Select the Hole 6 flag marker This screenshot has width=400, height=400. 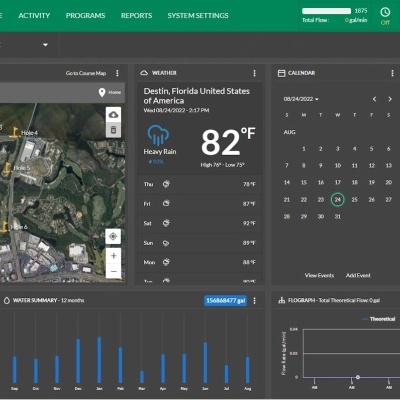4,227
